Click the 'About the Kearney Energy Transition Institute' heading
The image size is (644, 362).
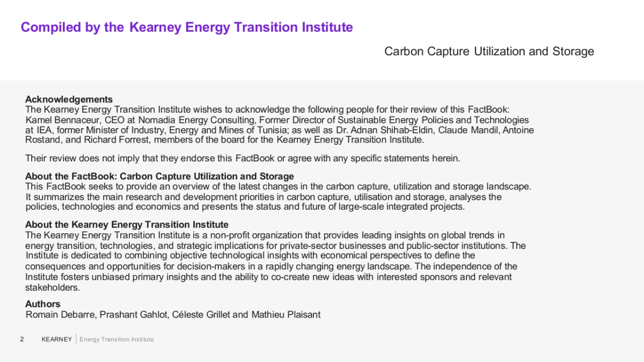[127, 225]
